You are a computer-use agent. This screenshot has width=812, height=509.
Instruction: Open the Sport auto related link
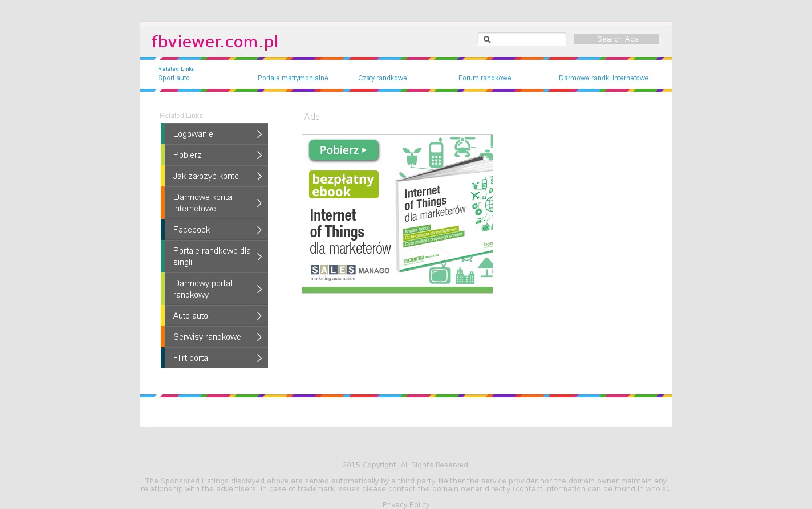click(x=173, y=78)
